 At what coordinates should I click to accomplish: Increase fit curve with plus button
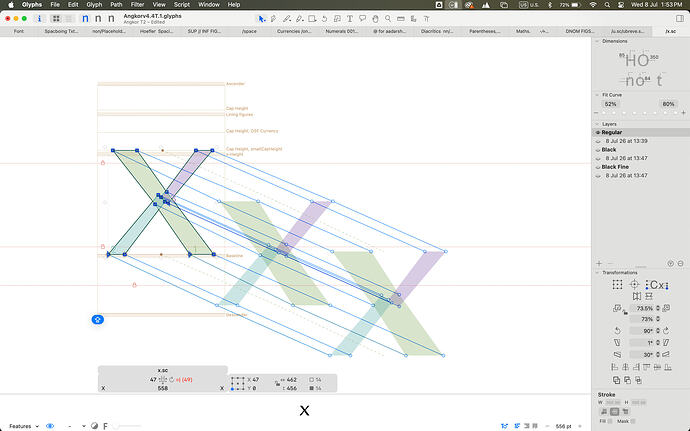[x=683, y=113]
